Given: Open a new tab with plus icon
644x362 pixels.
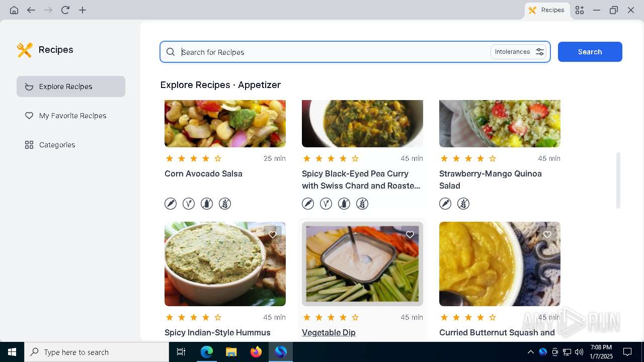Looking at the screenshot, I should point(83,10).
